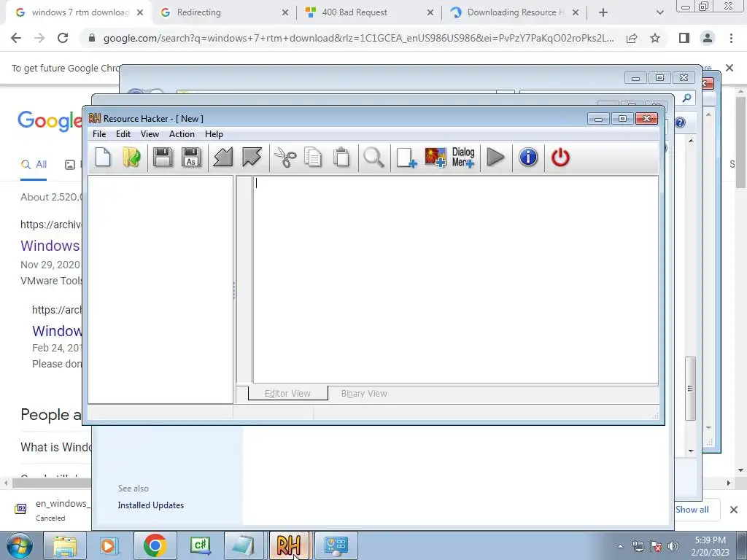Screen dimensions: 747x560
Task: Open the Help menu
Action: click(x=214, y=134)
